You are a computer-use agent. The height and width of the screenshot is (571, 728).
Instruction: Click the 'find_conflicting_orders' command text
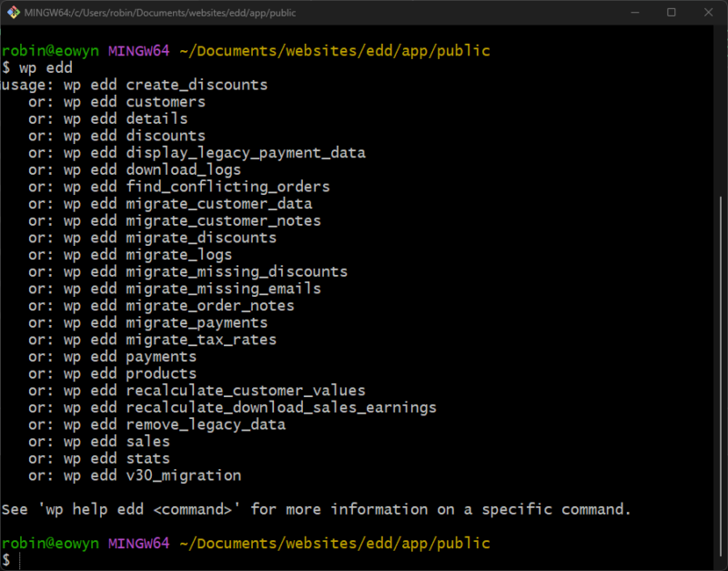pyautogui.click(x=227, y=187)
